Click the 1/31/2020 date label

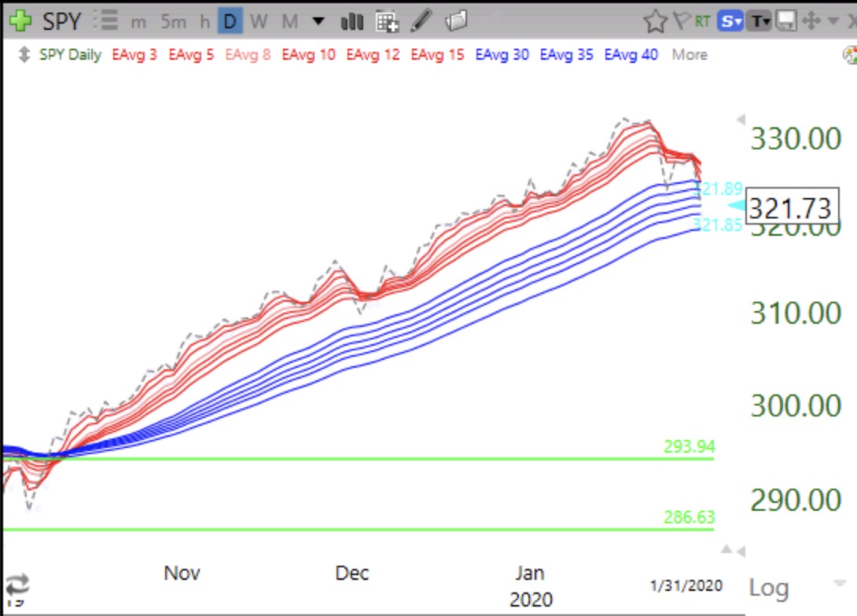coord(686,585)
